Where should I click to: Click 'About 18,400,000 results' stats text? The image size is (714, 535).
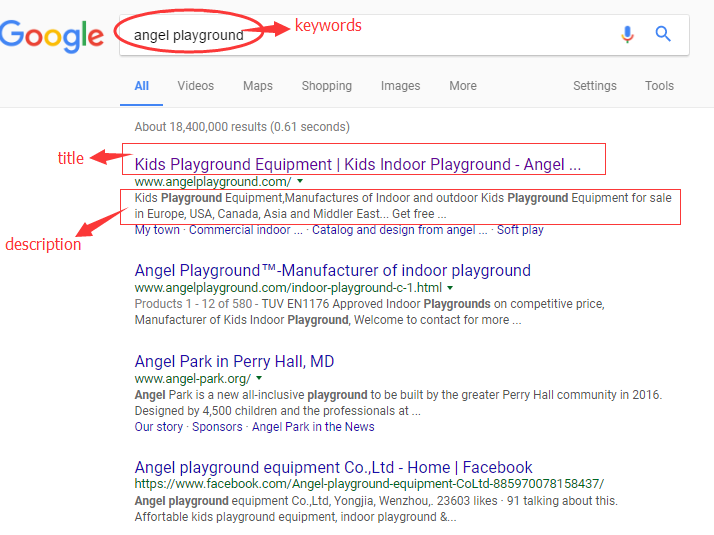click(x=242, y=127)
